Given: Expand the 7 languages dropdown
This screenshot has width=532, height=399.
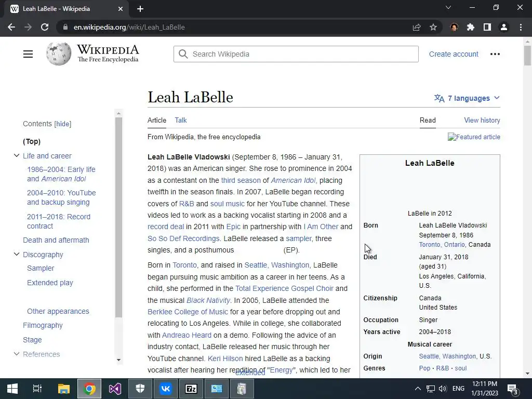Looking at the screenshot, I should click(x=467, y=98).
